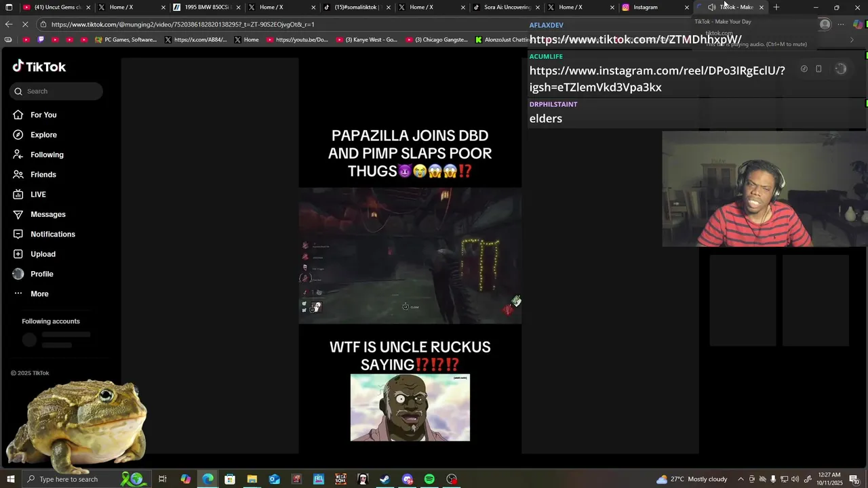Open the Windows Start menu

pos(10,479)
